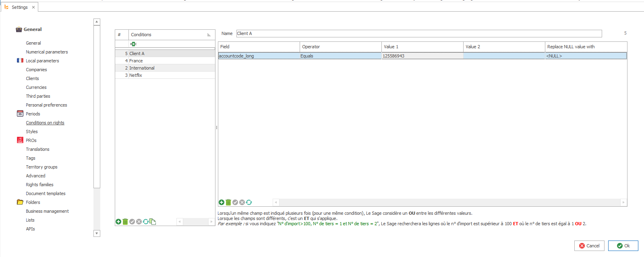Open the Operator cell showing Equals
Image resolution: width=644 pixels, height=257 pixels.
coord(340,56)
